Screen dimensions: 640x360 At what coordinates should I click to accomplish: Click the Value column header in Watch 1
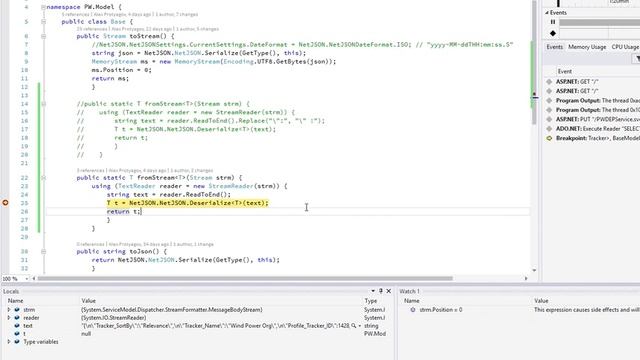541,300
